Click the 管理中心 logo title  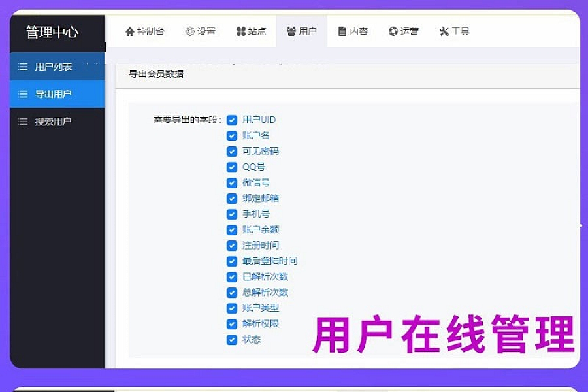click(x=52, y=32)
